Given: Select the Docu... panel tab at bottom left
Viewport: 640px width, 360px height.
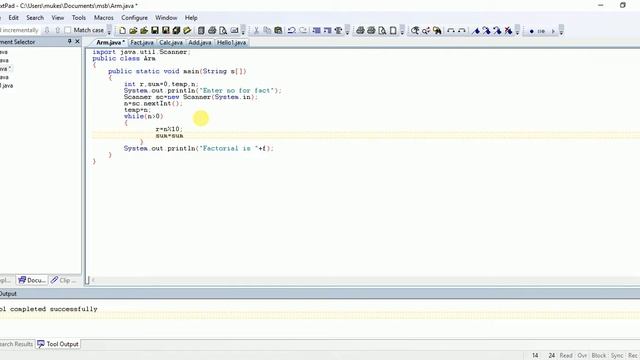Looking at the screenshot, I should pyautogui.click(x=32, y=280).
